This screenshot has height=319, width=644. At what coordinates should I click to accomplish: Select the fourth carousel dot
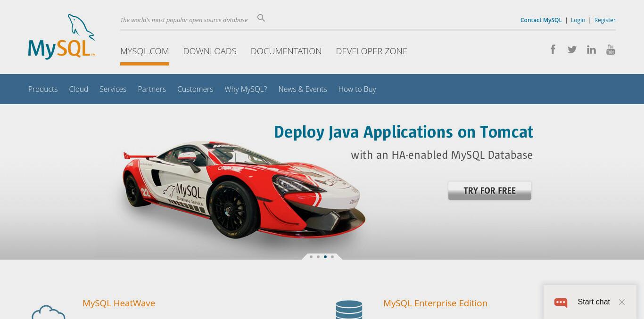[x=332, y=257]
